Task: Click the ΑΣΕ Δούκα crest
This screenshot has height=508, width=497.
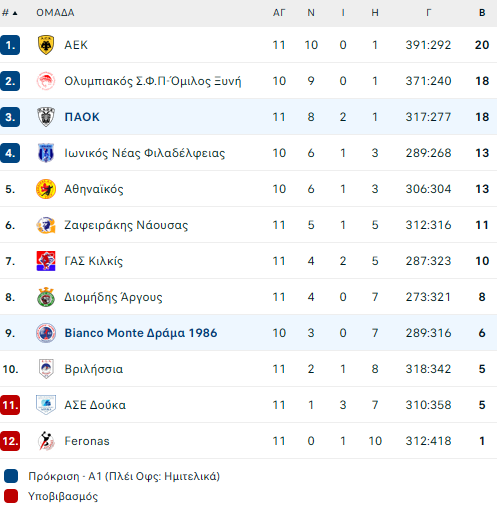Action: tap(46, 405)
